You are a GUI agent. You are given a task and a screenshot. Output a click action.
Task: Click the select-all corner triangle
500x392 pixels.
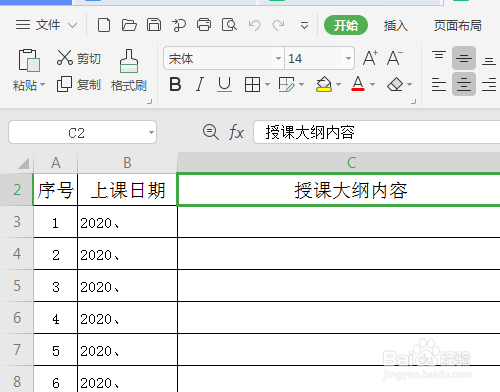(23, 163)
